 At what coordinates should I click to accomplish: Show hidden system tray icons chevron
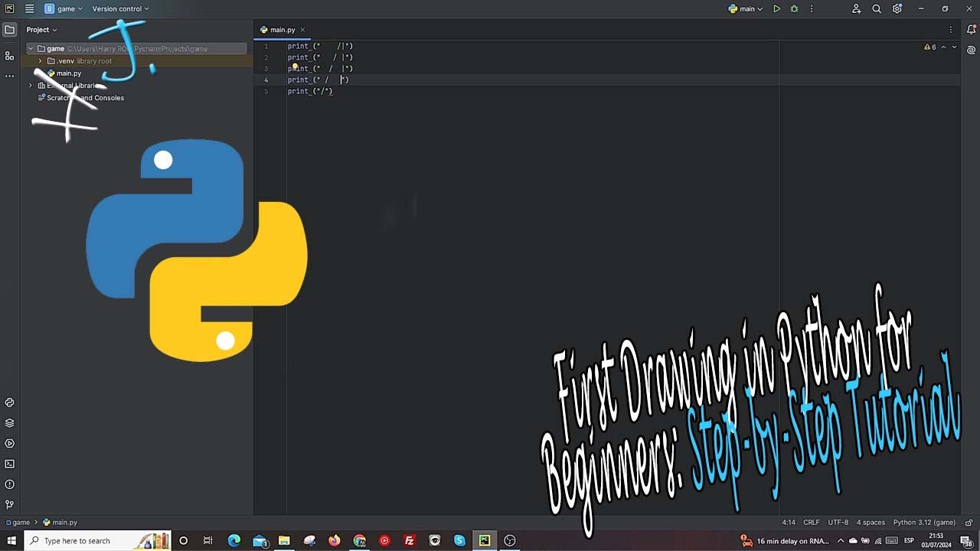[x=841, y=540]
